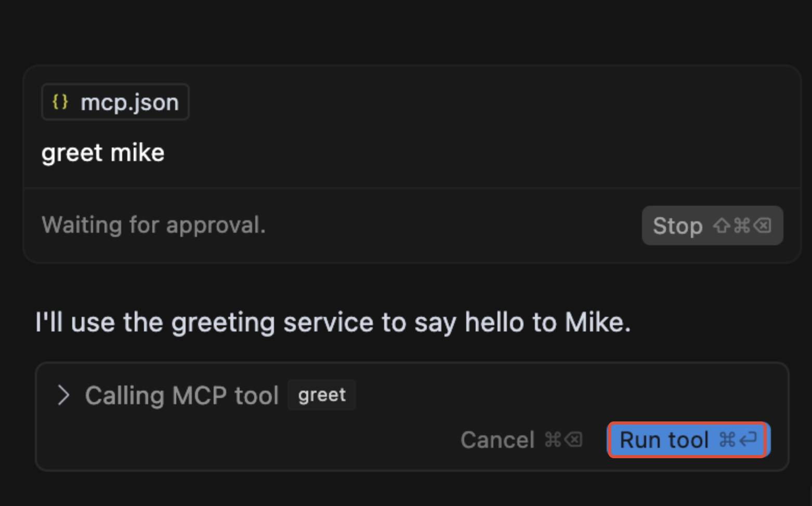This screenshot has width=812, height=506.
Task: Click the command key glyph on Stop
Action: tap(742, 225)
